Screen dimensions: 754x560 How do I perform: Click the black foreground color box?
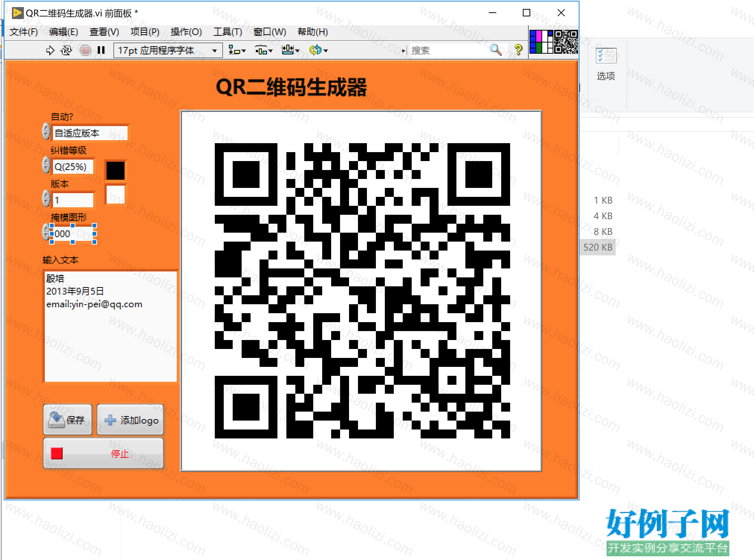(x=116, y=171)
